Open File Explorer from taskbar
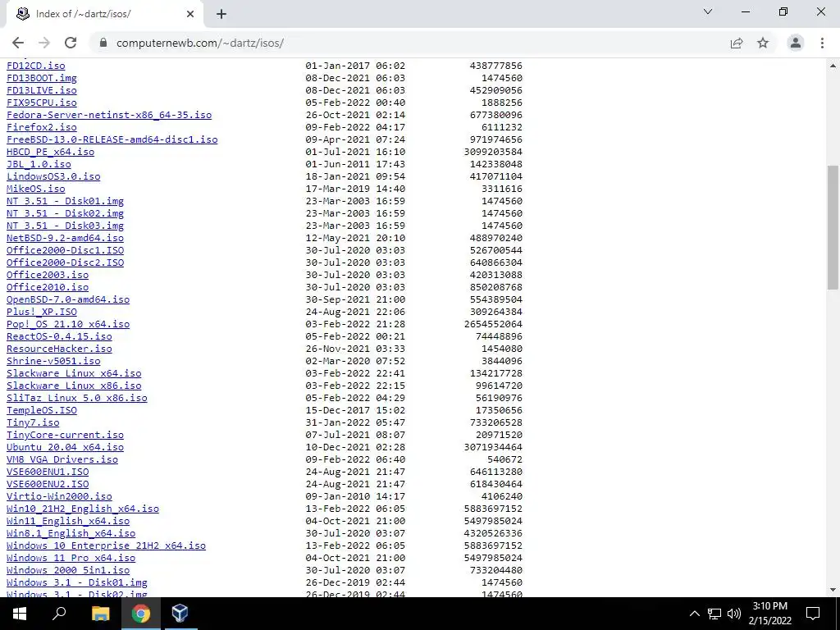 (x=100, y=614)
